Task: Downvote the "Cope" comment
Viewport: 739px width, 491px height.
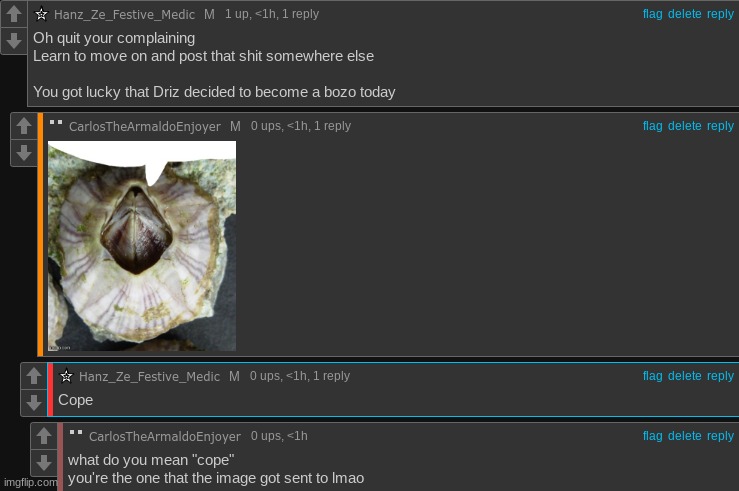Action: [x=34, y=402]
